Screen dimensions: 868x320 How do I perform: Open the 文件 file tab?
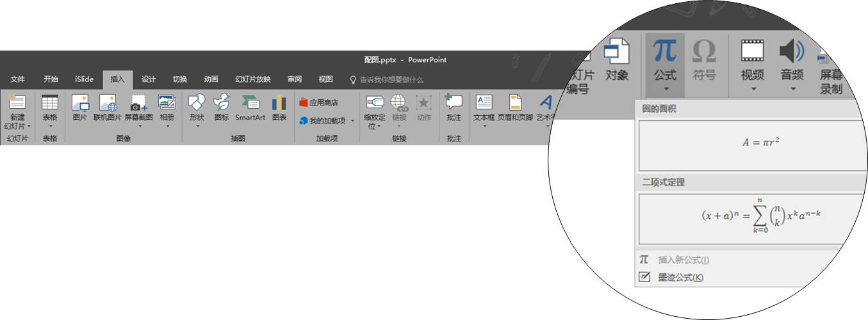tap(18, 79)
